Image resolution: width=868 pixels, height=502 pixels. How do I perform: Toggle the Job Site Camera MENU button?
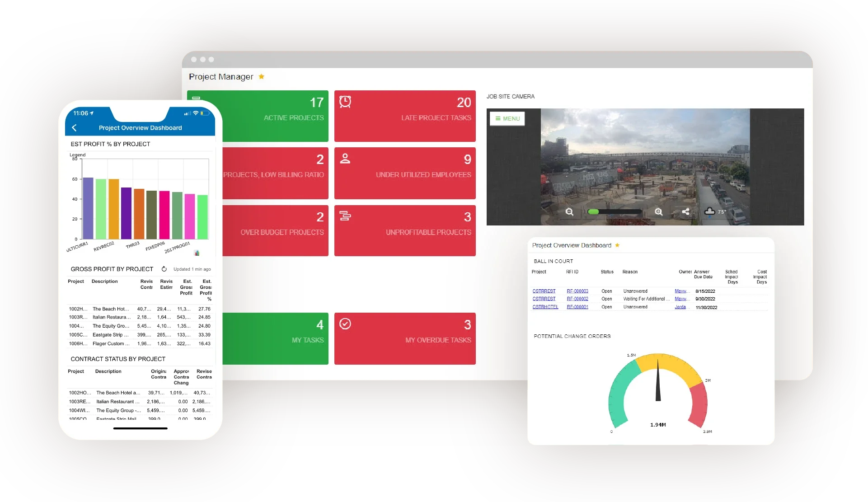click(x=507, y=118)
